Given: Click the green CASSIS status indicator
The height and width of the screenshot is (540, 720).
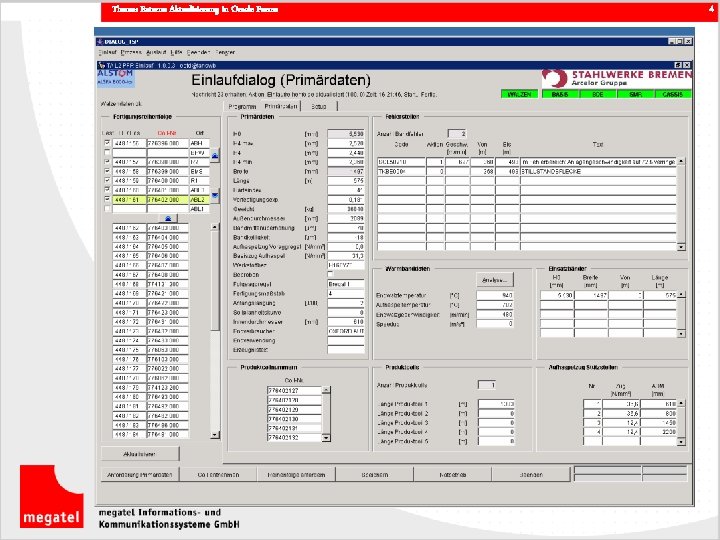Looking at the screenshot, I should [x=673, y=93].
